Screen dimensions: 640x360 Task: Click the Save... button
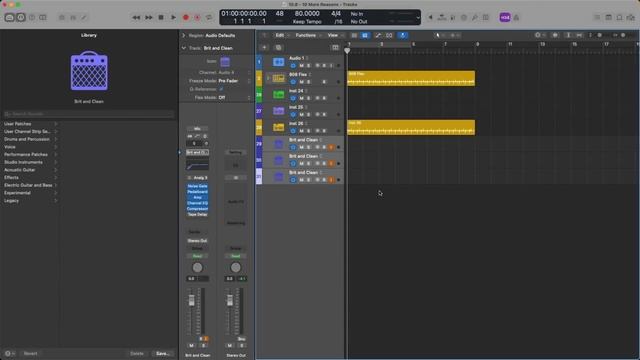162,353
